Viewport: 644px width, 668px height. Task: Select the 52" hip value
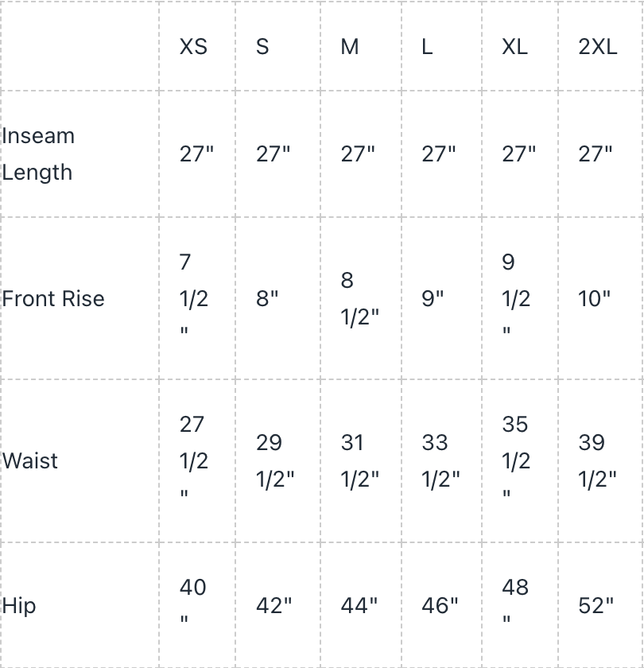point(597,605)
